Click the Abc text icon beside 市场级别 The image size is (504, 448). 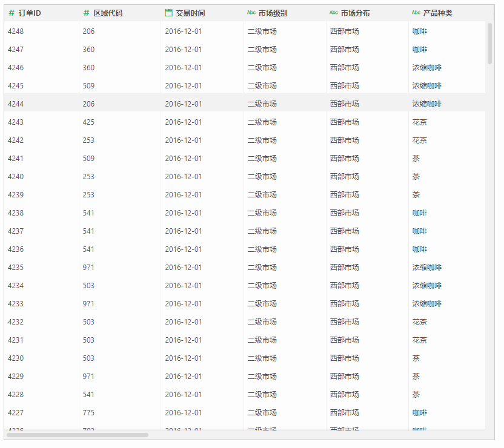pos(251,13)
